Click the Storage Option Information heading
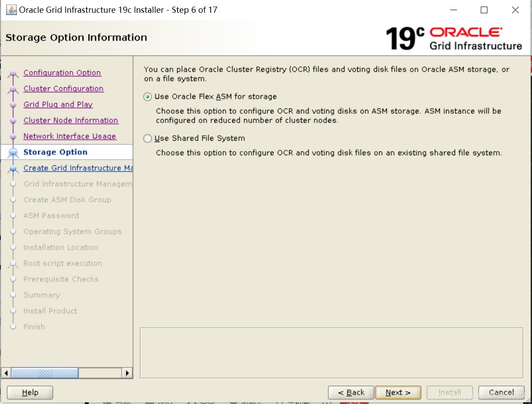The height and width of the screenshot is (404, 532). [x=76, y=37]
